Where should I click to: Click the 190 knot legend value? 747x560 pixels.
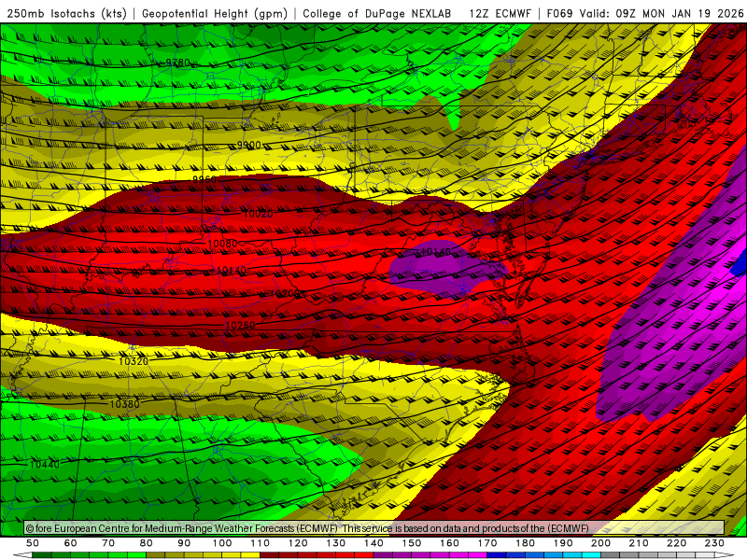pos(563,543)
